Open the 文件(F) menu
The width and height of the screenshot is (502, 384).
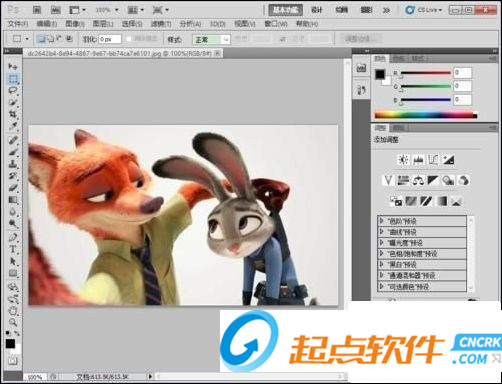pos(18,24)
